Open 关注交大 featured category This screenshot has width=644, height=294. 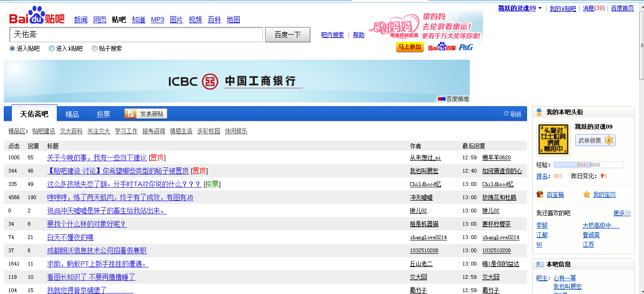[x=98, y=131]
